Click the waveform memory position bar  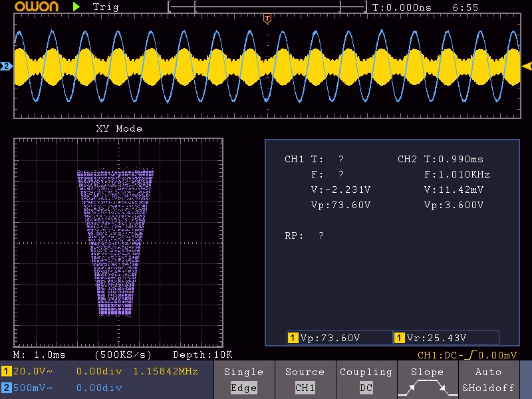[x=267, y=7]
